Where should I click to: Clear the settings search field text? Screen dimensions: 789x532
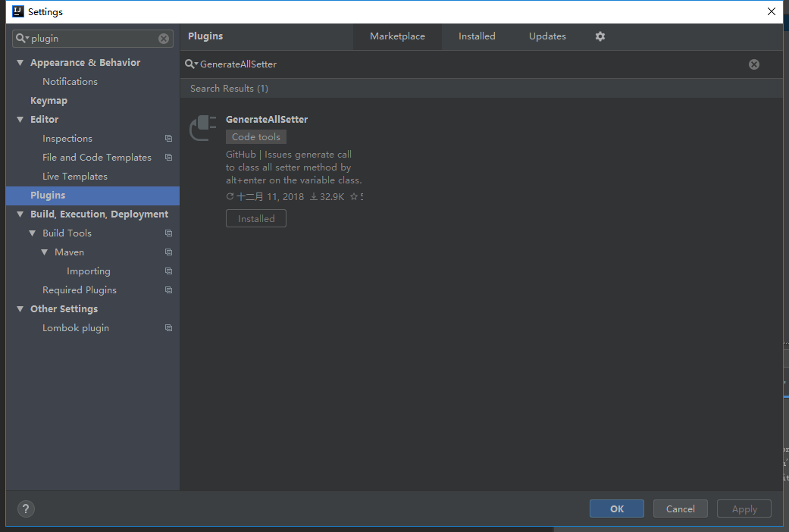coord(164,39)
